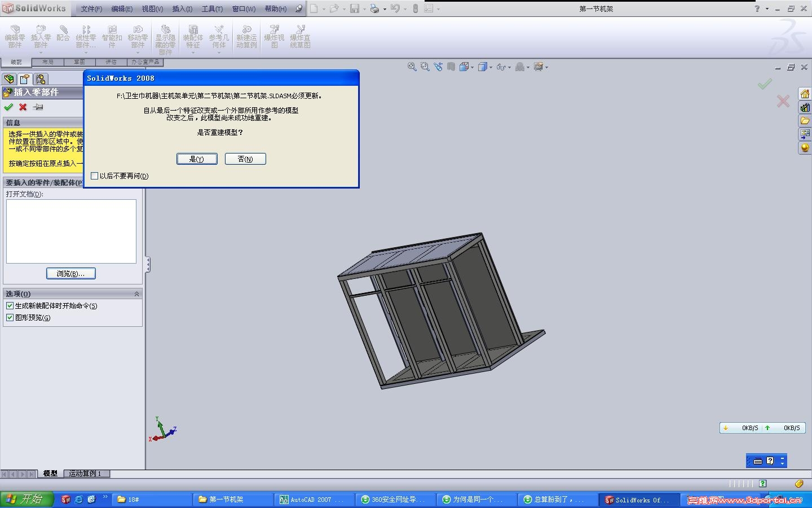Open the Tools (工具) menu
Screen dimensions: 812x508
coord(212,9)
